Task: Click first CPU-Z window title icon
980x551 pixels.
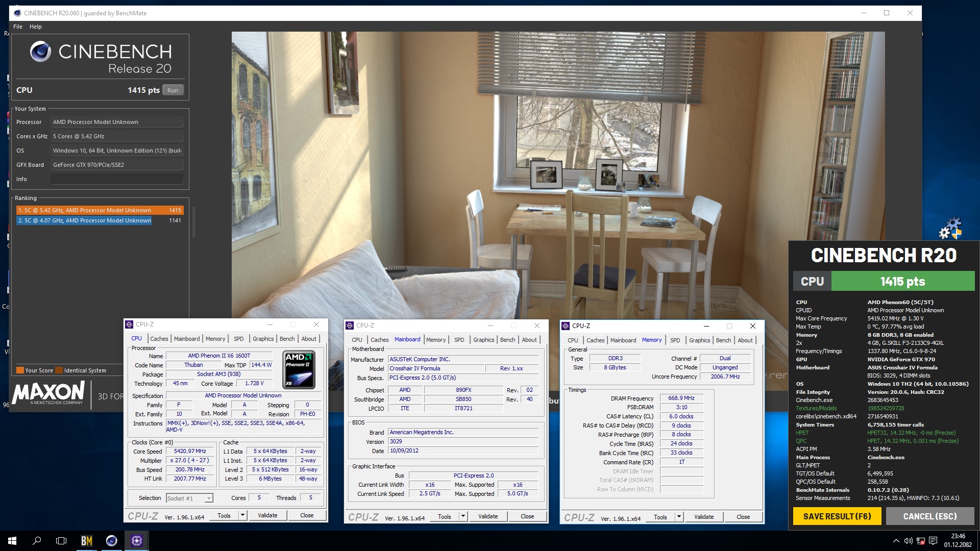Action: 129,324
